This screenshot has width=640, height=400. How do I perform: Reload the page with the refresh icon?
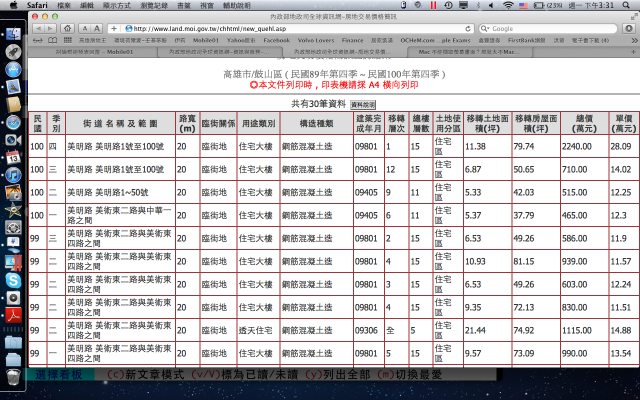tap(468, 29)
